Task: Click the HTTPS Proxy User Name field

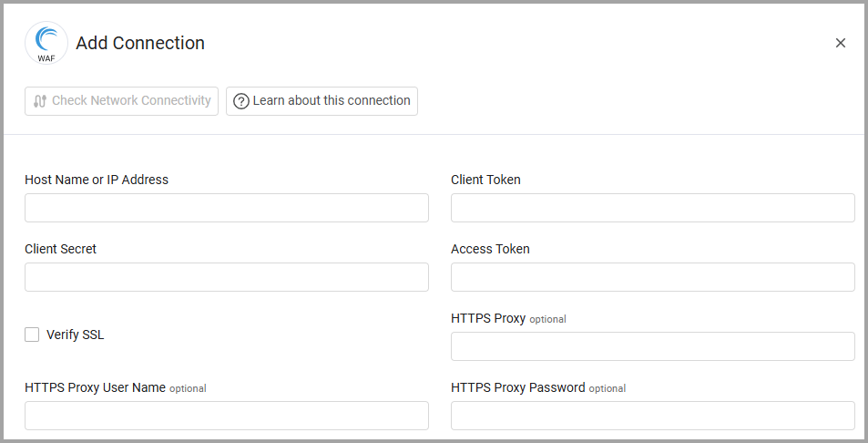Action: point(226,416)
